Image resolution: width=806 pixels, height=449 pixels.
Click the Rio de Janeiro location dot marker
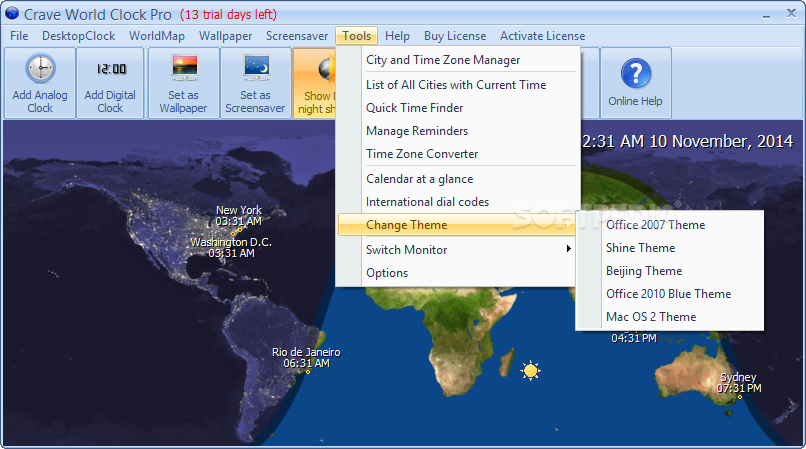[x=308, y=372]
